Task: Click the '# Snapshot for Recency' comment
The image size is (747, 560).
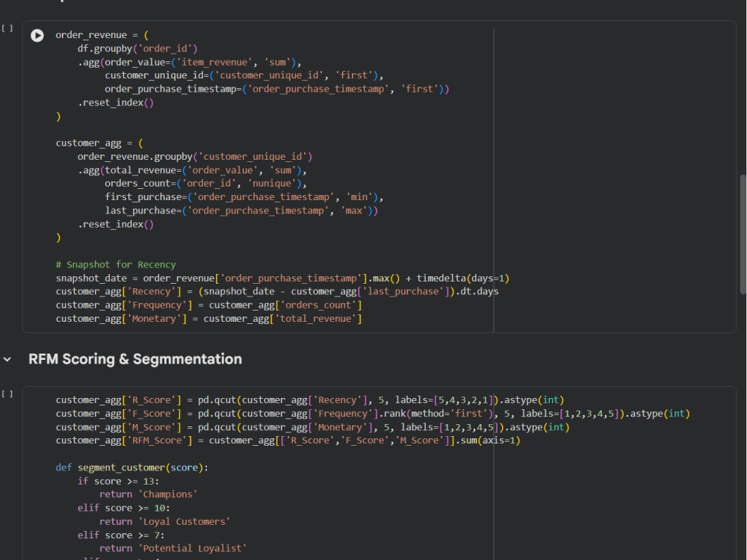Action: (116, 265)
